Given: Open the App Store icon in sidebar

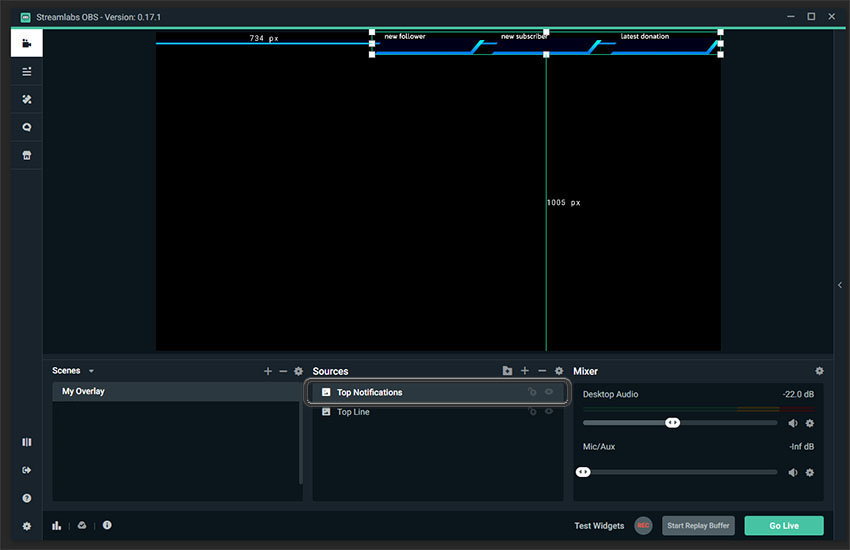Looking at the screenshot, I should [27, 156].
